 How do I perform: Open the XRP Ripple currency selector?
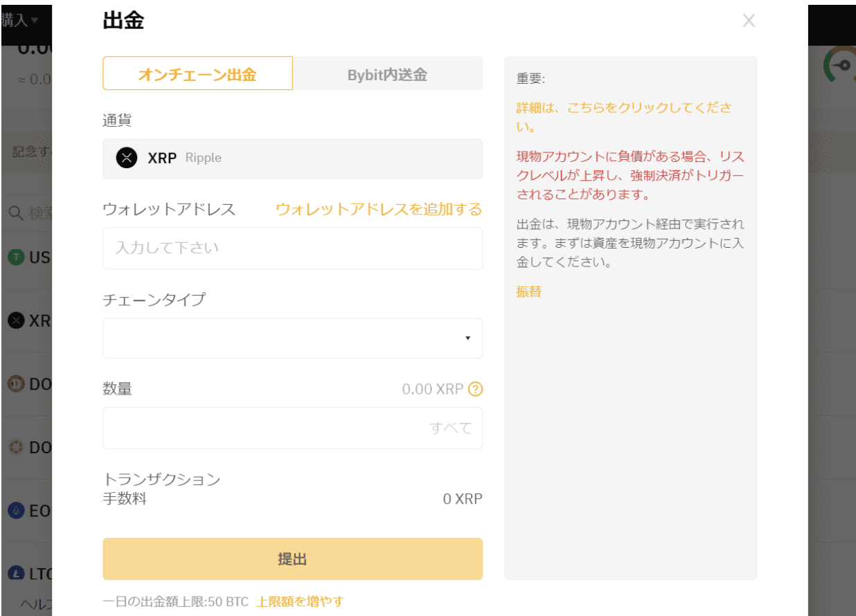(292, 158)
